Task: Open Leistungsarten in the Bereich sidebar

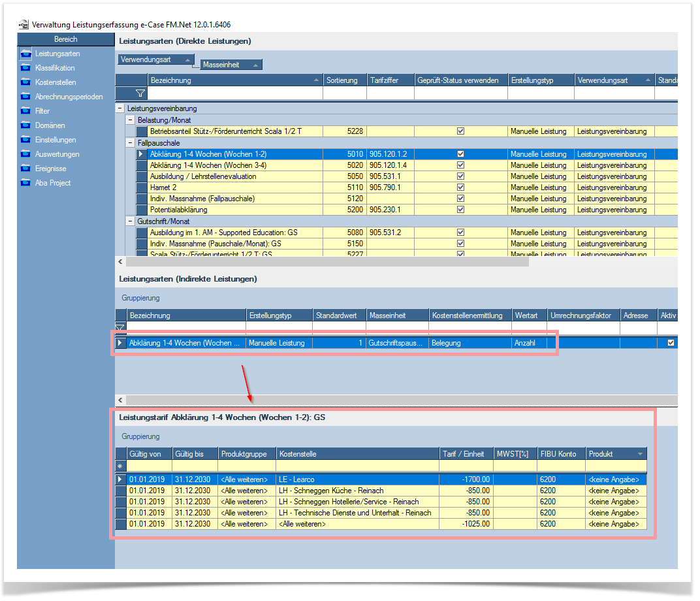Action: point(57,54)
